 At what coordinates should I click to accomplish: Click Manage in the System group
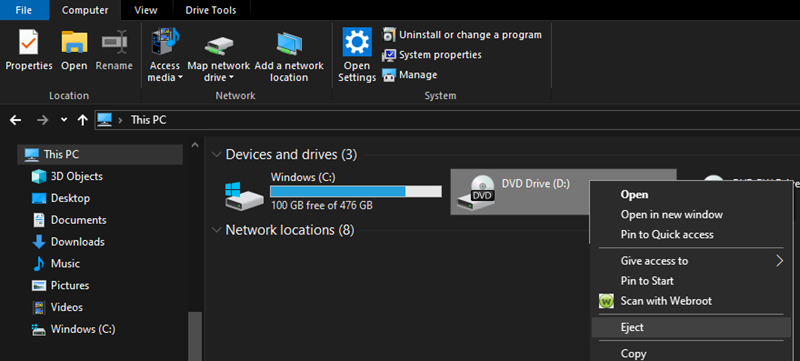click(410, 75)
